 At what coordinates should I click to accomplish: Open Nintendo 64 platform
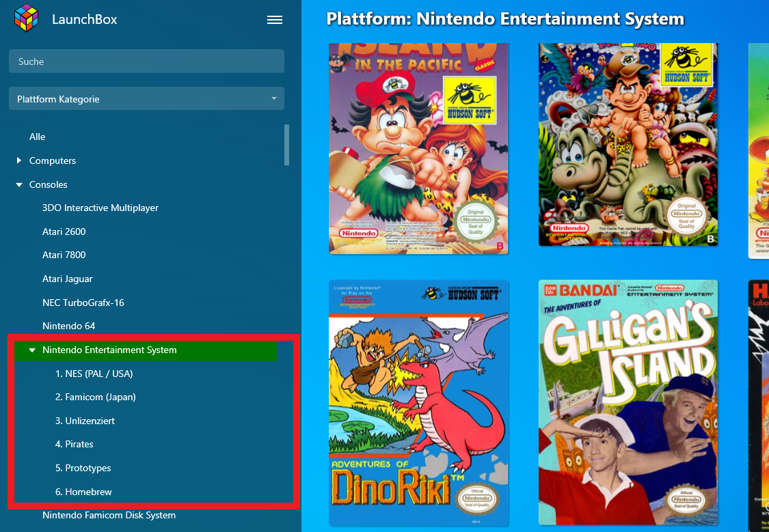coord(68,326)
